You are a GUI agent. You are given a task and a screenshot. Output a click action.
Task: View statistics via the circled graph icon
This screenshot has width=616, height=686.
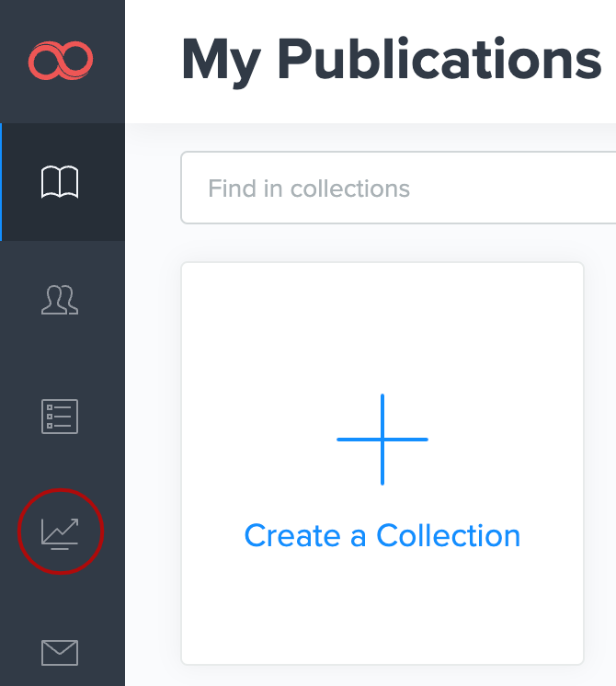61,532
